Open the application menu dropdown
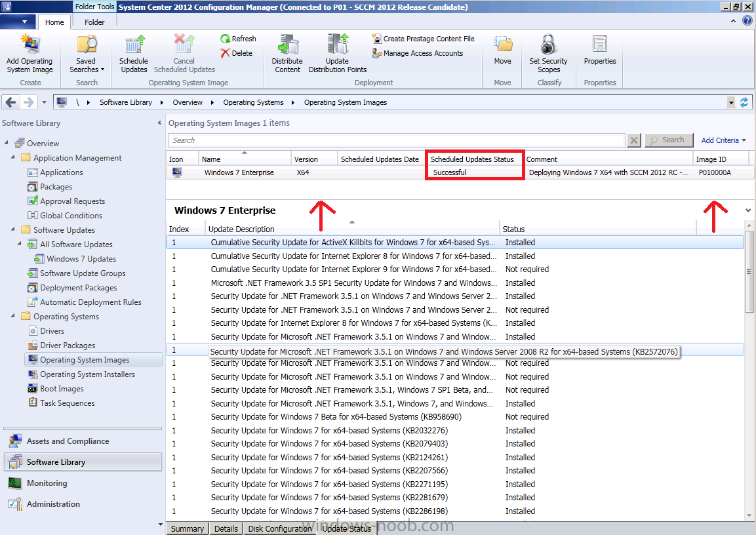Screen dimensions: 756x535 click(x=18, y=22)
